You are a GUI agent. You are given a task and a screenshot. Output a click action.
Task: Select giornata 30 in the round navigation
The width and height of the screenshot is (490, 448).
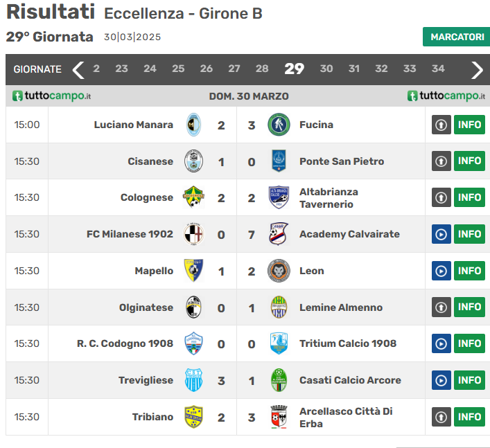tap(326, 69)
